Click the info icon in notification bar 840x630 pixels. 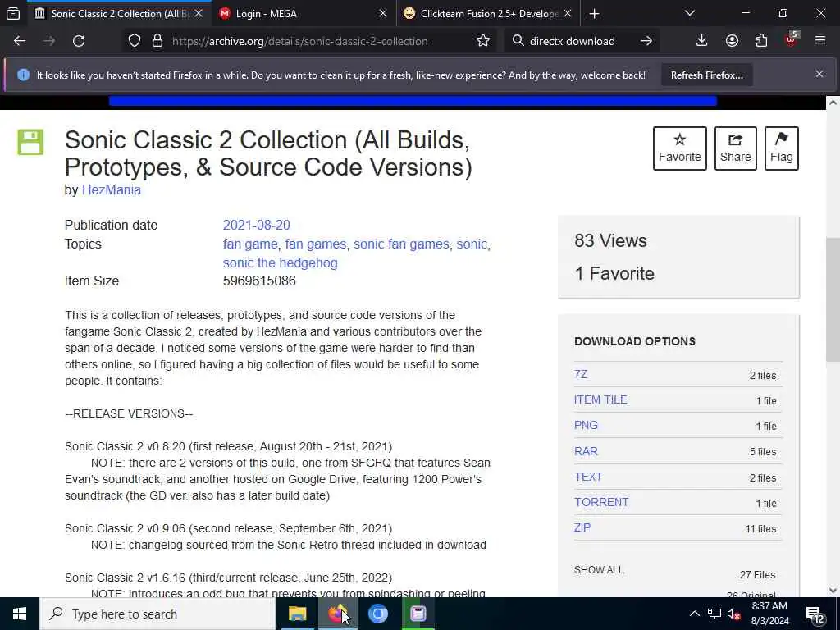pos(23,75)
